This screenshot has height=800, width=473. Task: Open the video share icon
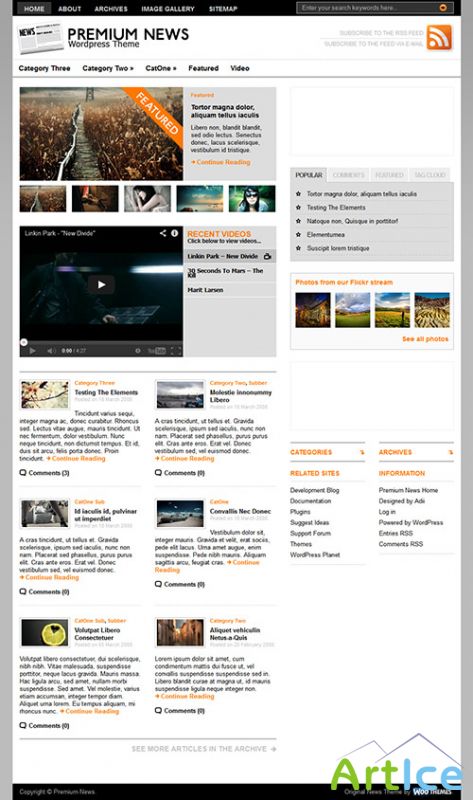163,233
